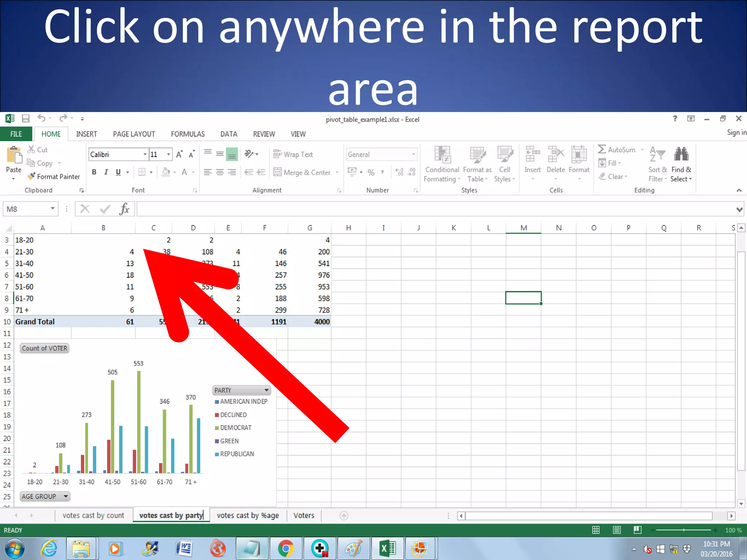Click the Cut scissors icon

click(x=31, y=149)
